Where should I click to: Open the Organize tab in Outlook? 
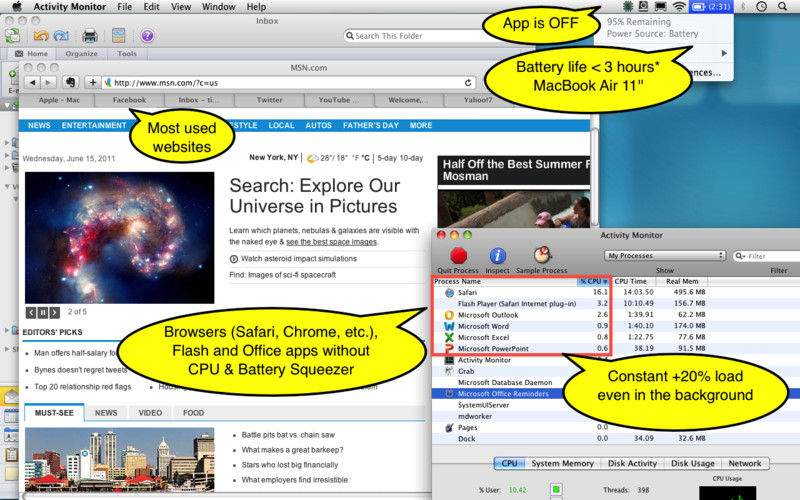81,54
